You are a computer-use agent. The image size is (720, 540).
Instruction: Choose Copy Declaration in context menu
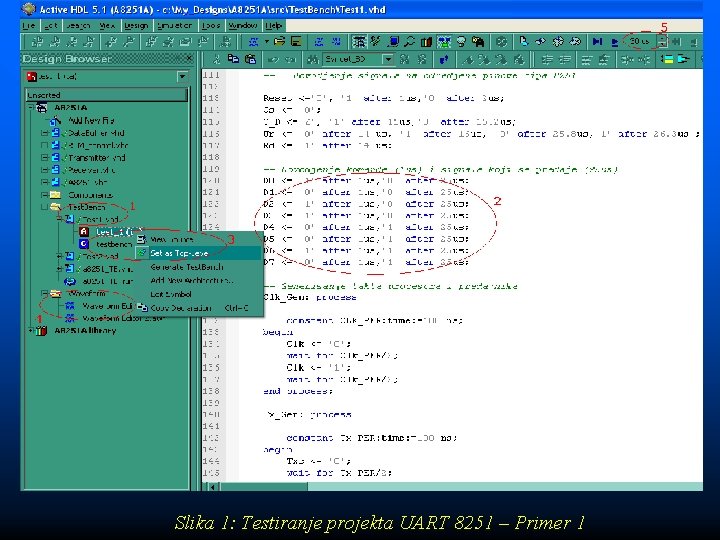[199, 308]
